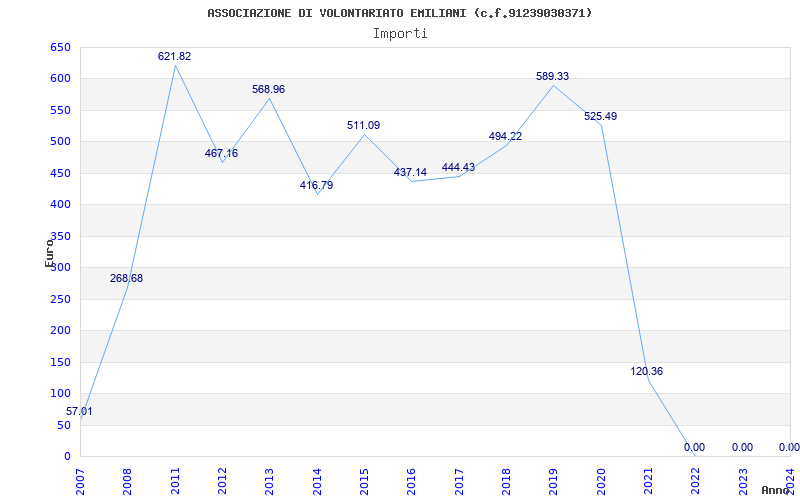Click the 621.82 data label
Image resolution: width=800 pixels, height=500 pixels.
[x=174, y=57]
